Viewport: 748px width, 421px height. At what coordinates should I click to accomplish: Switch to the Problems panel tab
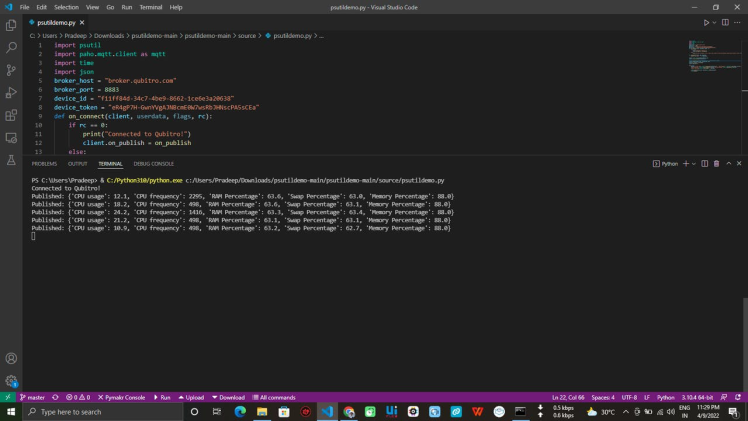point(44,163)
